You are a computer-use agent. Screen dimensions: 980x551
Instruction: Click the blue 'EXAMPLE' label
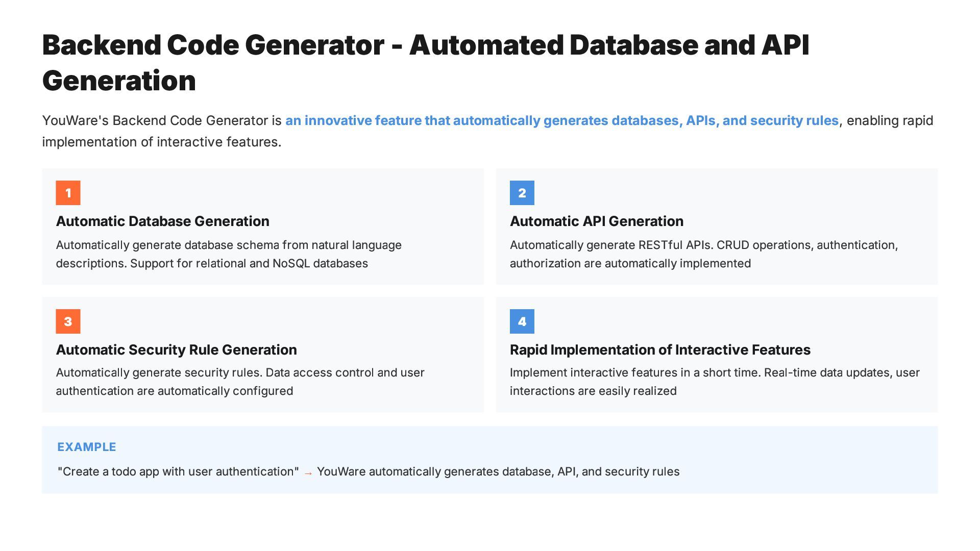tap(87, 447)
